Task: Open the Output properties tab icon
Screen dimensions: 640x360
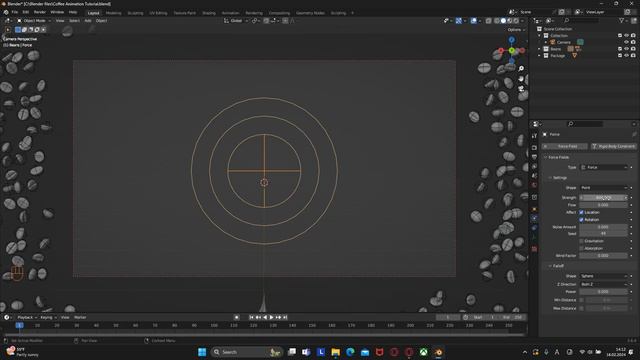Action: [x=534, y=157]
